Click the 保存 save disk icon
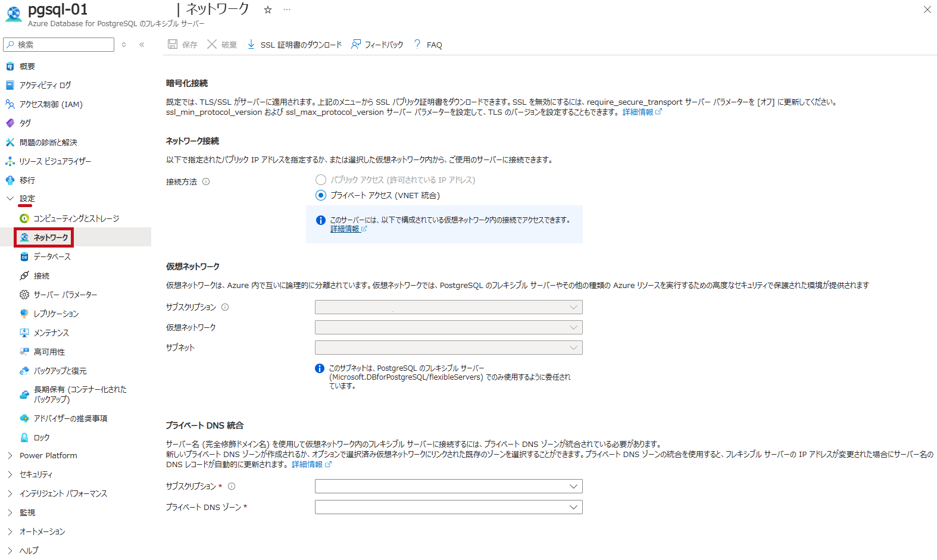The width and height of the screenshot is (937, 560). coord(173,44)
